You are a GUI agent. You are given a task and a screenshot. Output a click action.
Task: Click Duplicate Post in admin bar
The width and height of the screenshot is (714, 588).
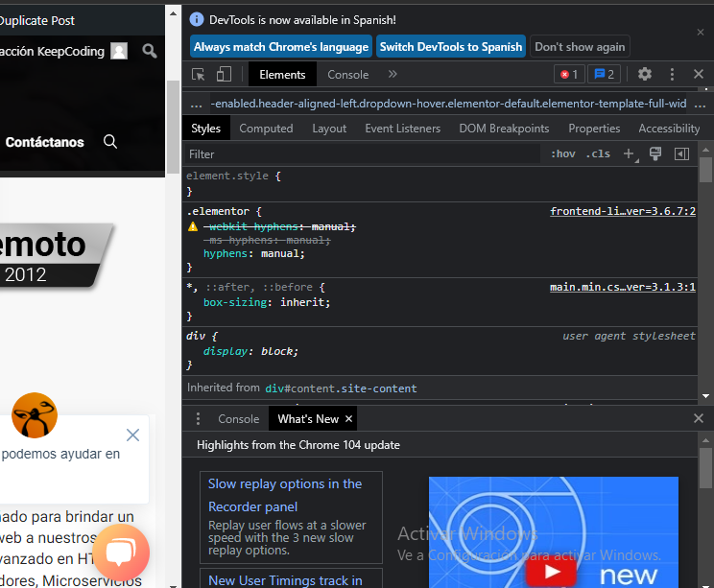click(36, 20)
